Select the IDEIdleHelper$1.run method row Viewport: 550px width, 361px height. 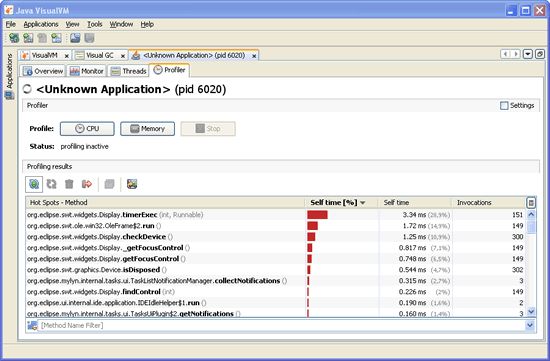click(x=276, y=303)
